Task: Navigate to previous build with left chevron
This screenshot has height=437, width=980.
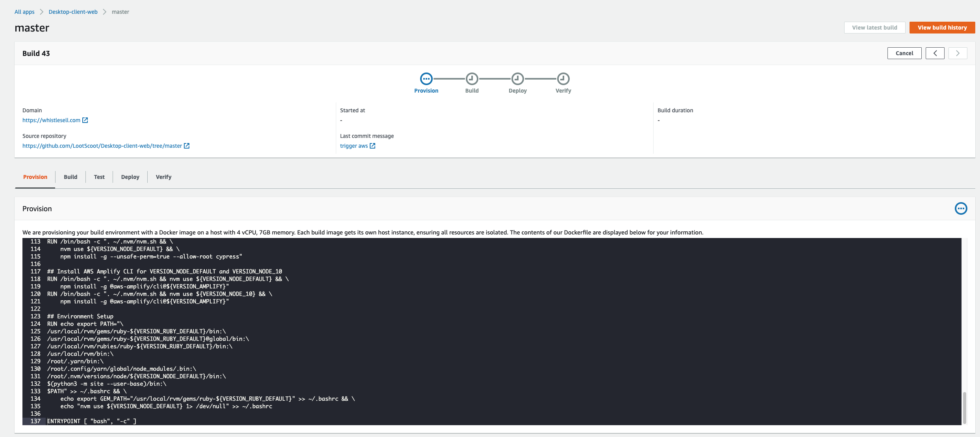Action: coord(935,53)
